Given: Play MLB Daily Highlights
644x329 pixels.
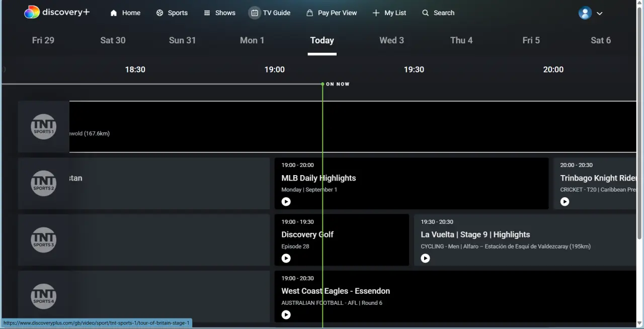Looking at the screenshot, I should [x=286, y=202].
